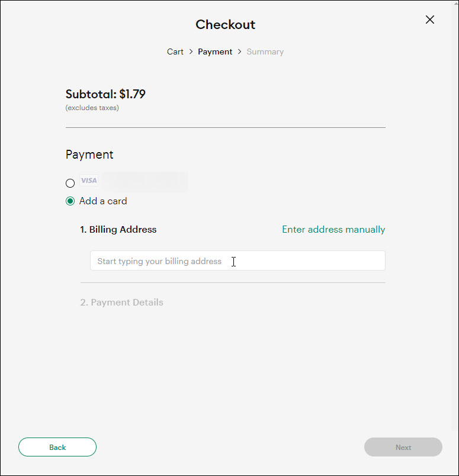Choose the "Add a card" radio option

(70, 201)
